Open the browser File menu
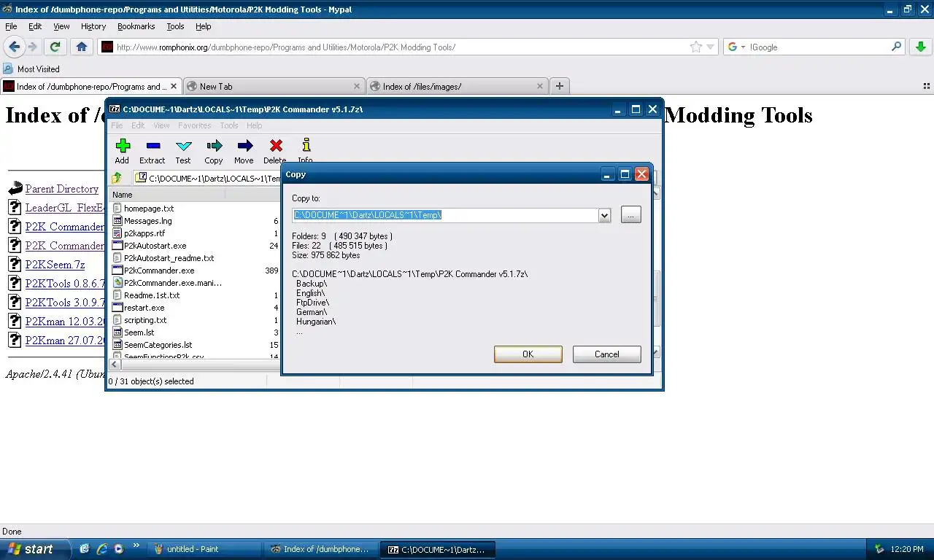The image size is (934, 560). 11,26
